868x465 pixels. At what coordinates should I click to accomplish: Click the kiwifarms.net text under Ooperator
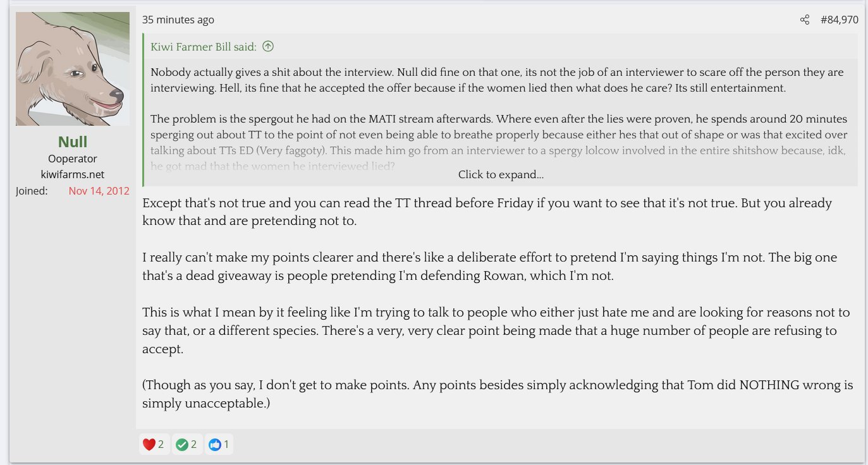point(73,174)
